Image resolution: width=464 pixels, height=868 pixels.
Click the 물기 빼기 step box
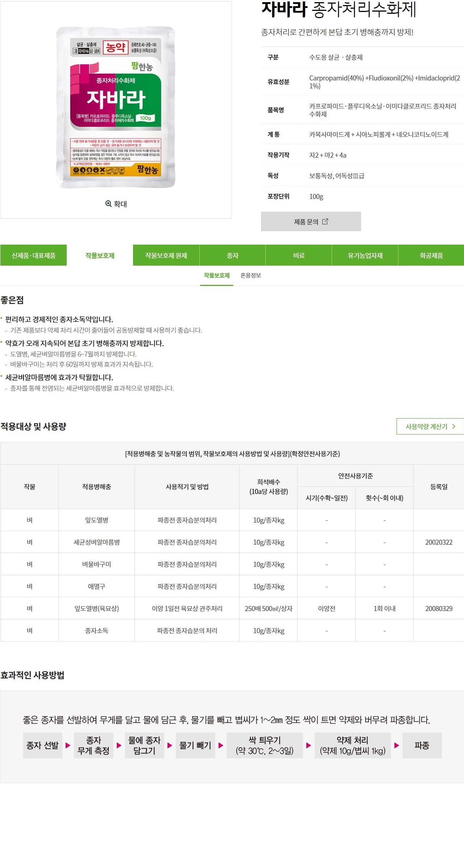pyautogui.click(x=195, y=746)
